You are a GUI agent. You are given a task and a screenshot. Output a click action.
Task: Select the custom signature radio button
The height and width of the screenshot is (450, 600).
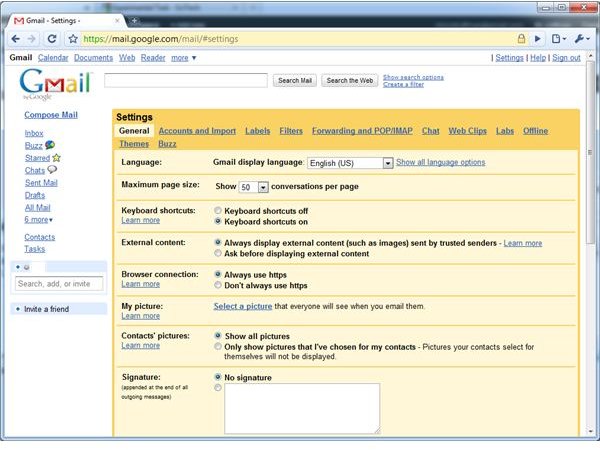[218, 388]
